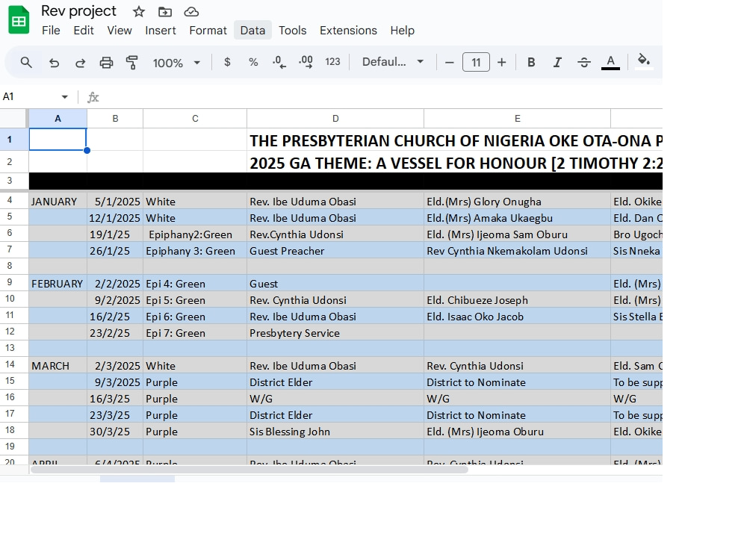The height and width of the screenshot is (560, 747).
Task: Click the formula bar input
Action: tap(381, 97)
